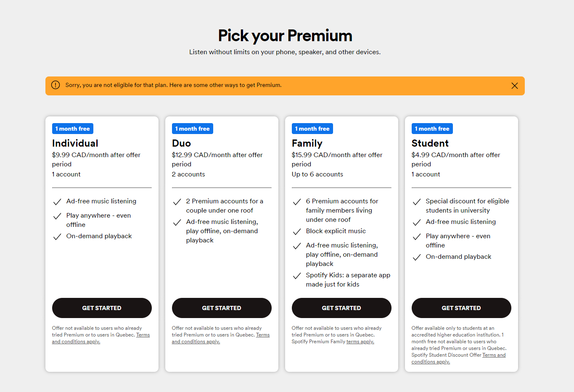The width and height of the screenshot is (574, 392).
Task: Choose Get Started under the Duo plan
Action: pyautogui.click(x=222, y=308)
